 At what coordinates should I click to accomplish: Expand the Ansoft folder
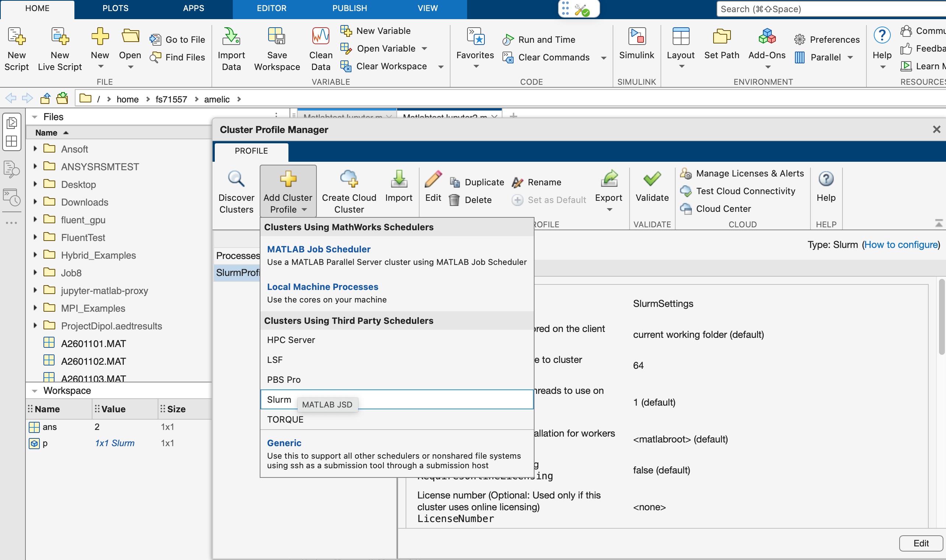pyautogui.click(x=35, y=149)
